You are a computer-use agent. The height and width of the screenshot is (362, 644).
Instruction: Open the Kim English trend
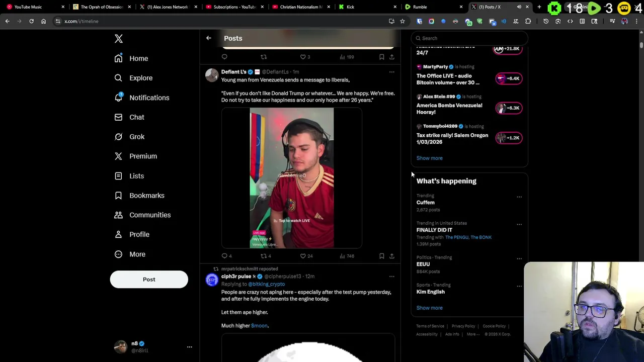click(x=431, y=292)
